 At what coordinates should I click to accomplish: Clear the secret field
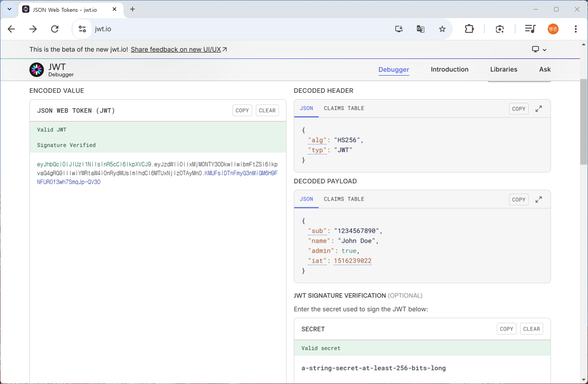coord(531,329)
